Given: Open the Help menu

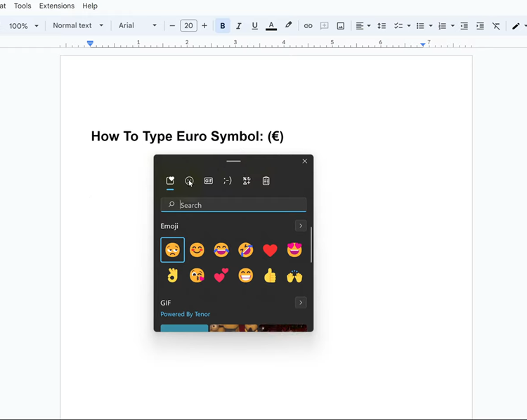Looking at the screenshot, I should (x=90, y=6).
